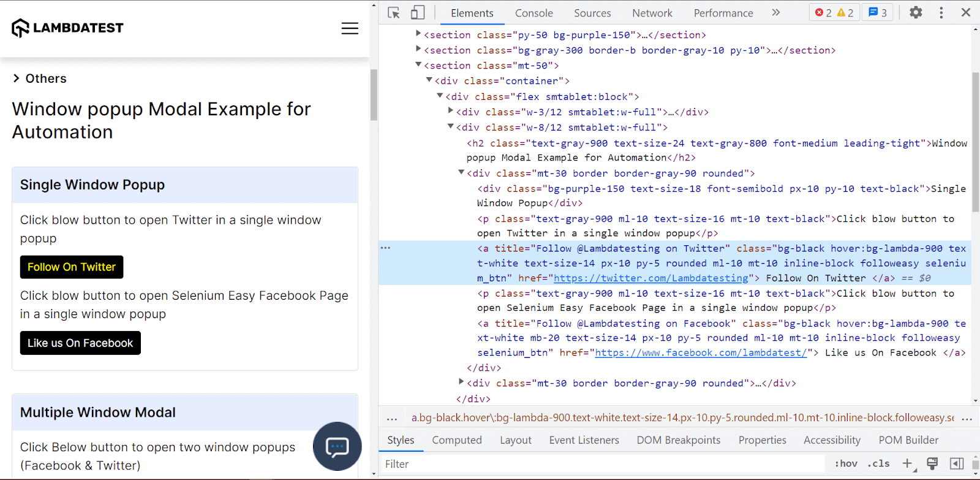This screenshot has width=980, height=480.
Task: Open the Network tab
Action: pyautogui.click(x=652, y=13)
